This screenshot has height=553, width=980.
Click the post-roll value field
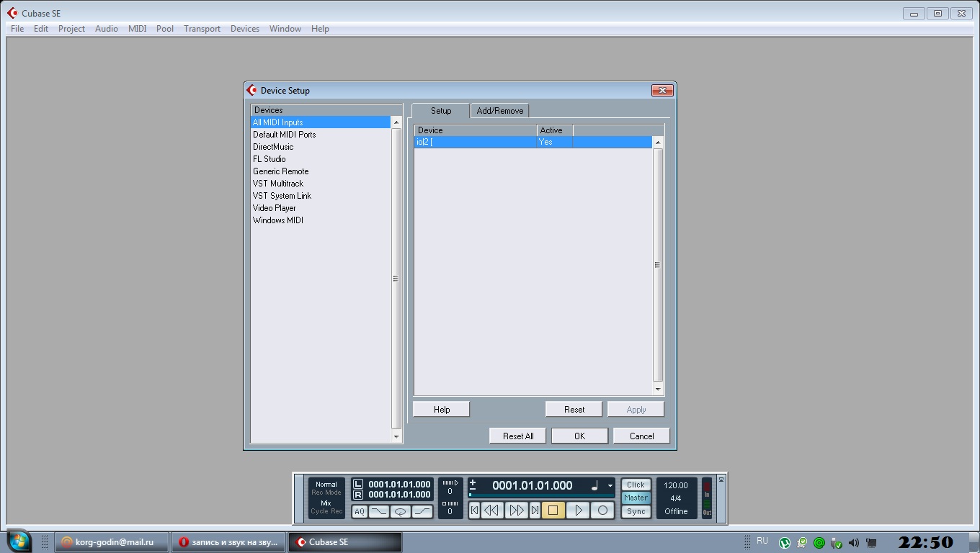tap(450, 511)
